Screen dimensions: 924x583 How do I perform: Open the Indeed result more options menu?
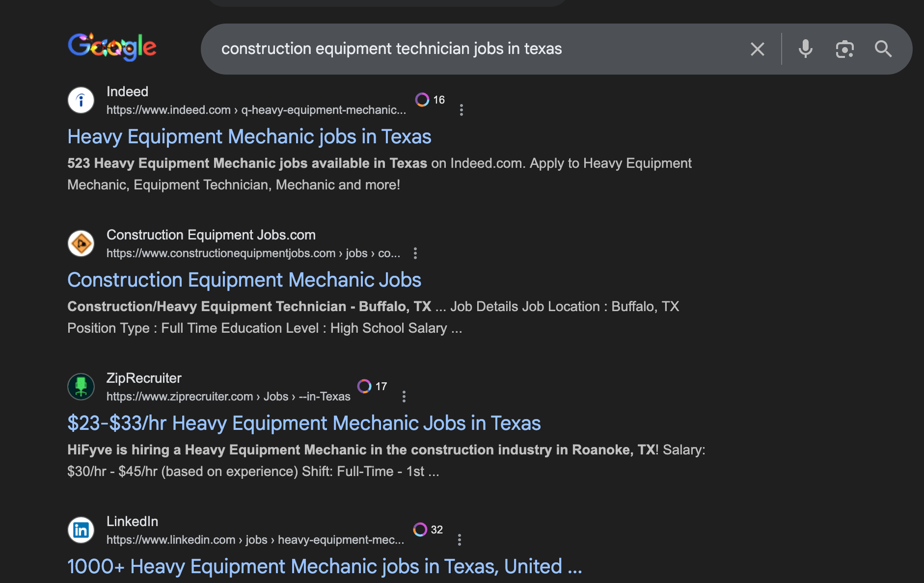461,110
